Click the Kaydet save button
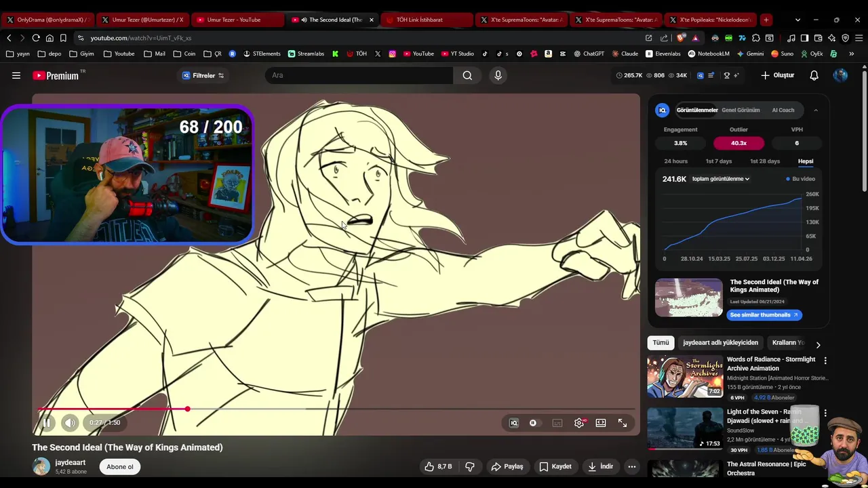Viewport: 868px width, 488px height. [555, 466]
